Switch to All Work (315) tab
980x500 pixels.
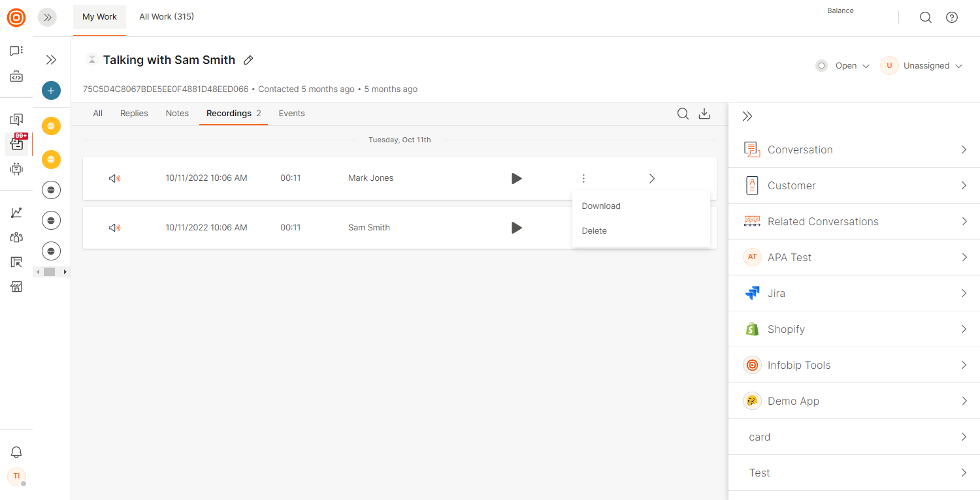point(167,17)
